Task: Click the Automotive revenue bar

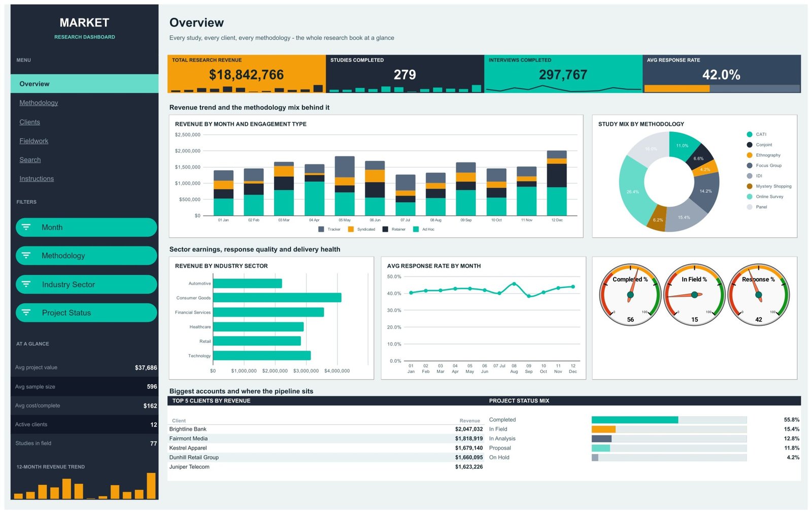Action: pos(247,283)
